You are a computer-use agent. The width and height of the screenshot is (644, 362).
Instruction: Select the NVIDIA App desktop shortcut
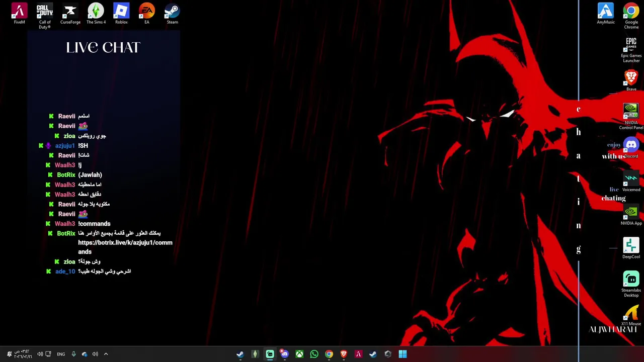pos(631,215)
